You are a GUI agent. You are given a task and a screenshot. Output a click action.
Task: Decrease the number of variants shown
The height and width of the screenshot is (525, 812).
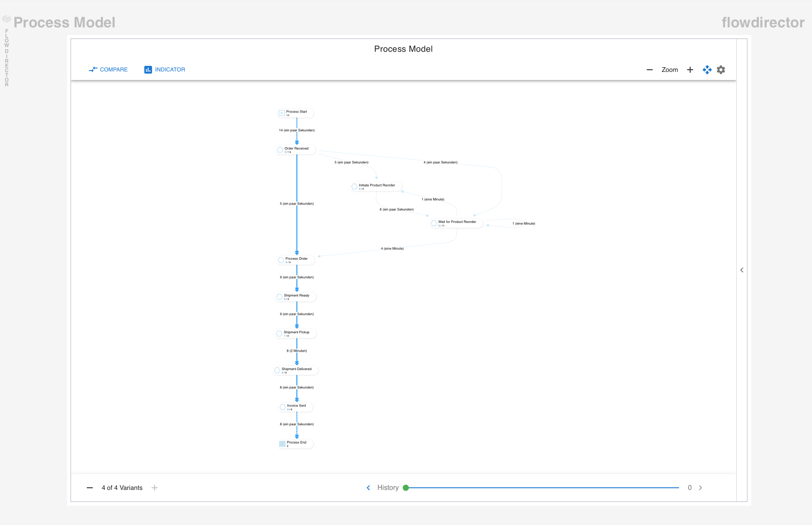[x=90, y=488]
